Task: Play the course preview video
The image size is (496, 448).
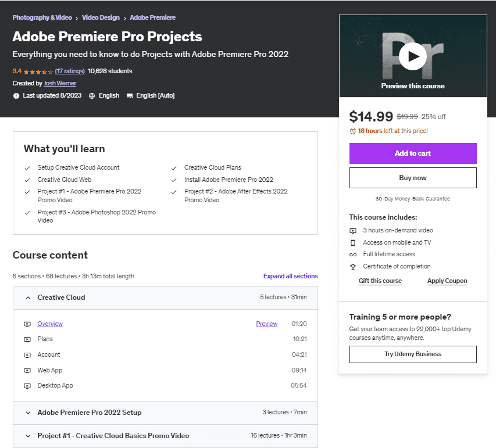Action: click(x=413, y=56)
